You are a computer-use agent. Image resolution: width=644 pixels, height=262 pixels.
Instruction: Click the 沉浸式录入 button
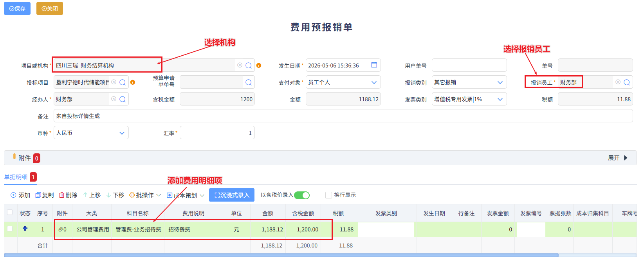tap(232, 195)
